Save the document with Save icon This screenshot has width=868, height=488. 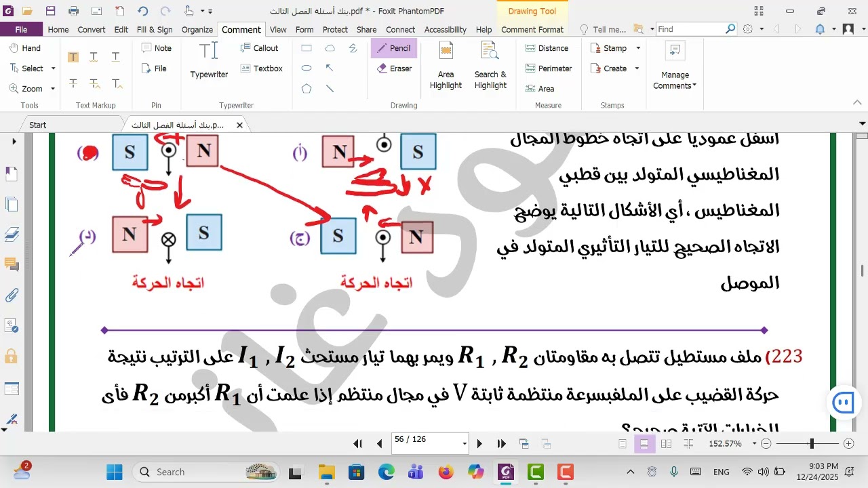[51, 12]
